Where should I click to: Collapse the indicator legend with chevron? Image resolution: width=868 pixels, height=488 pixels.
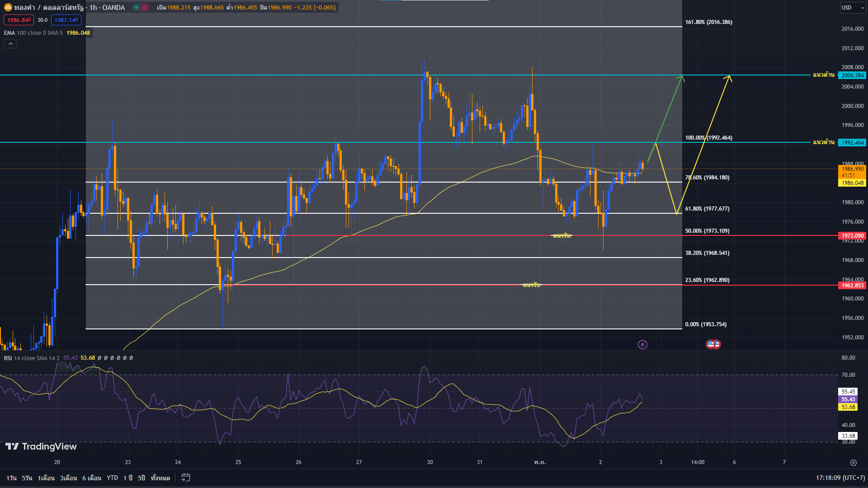pyautogui.click(x=10, y=43)
